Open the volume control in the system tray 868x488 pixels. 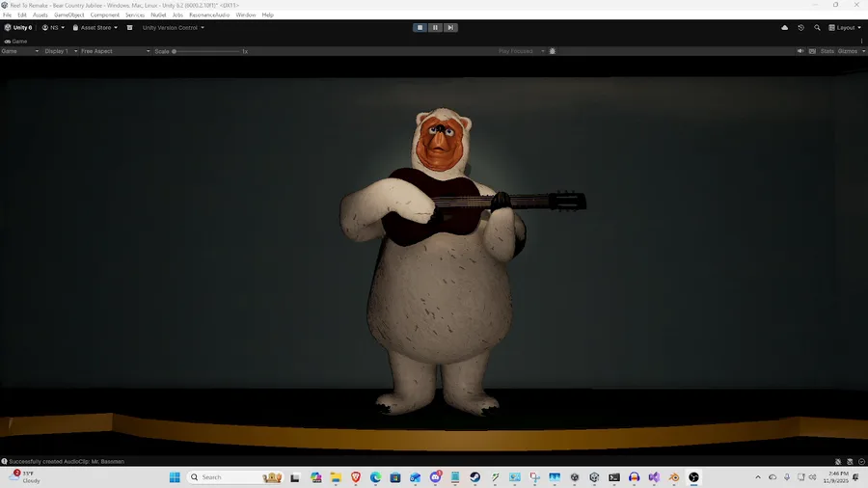pyautogui.click(x=813, y=477)
